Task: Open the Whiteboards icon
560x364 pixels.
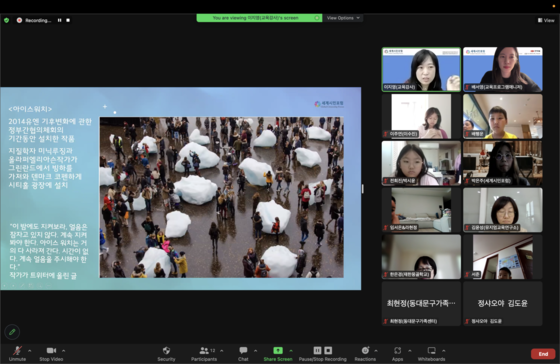Action: point(431,350)
